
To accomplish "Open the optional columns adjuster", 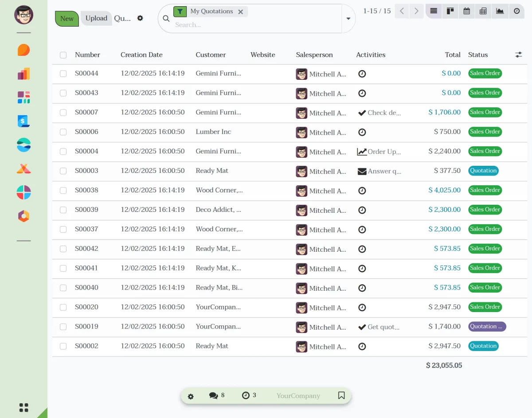I will click(519, 55).
